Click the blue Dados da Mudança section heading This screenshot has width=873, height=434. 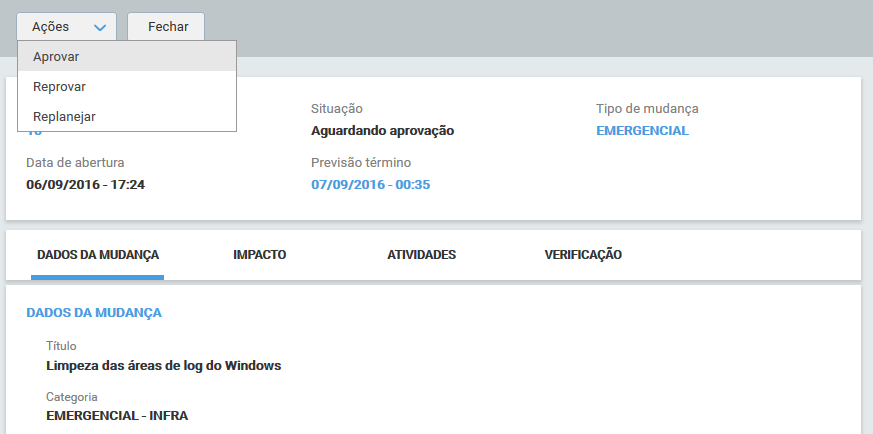click(x=94, y=313)
